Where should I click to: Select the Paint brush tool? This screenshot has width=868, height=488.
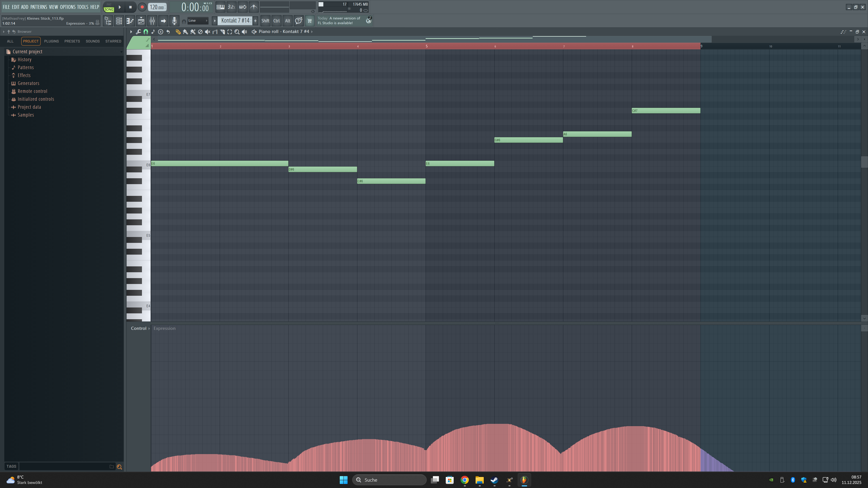(185, 32)
